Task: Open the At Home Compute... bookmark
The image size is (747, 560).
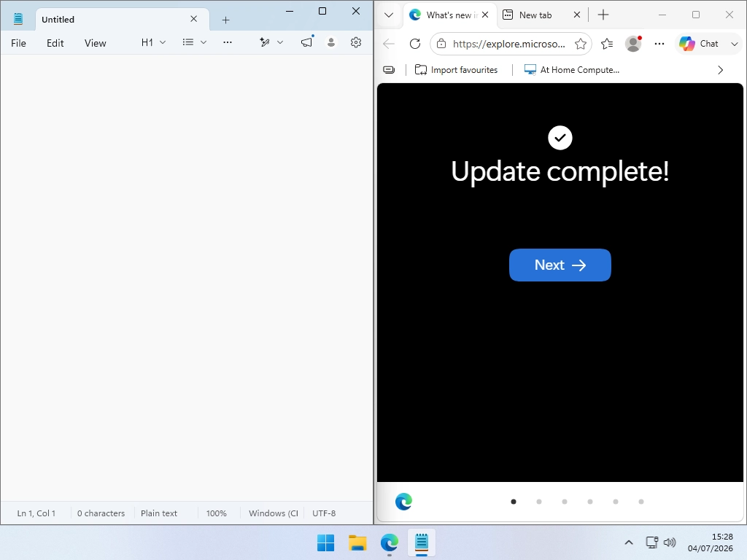Action: 572,70
